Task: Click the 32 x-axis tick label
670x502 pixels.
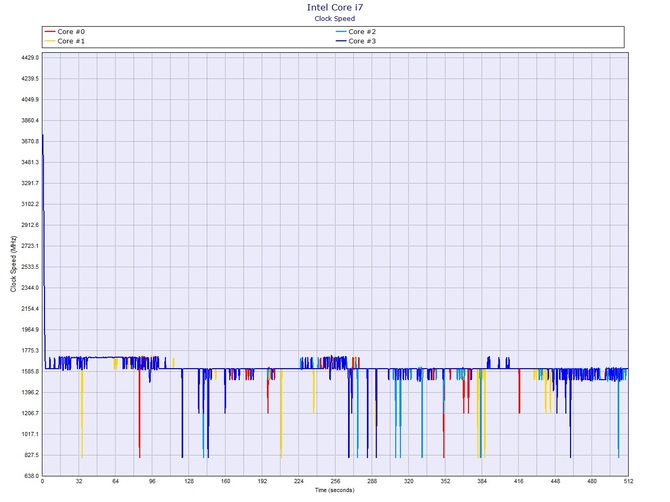Action: (79, 481)
